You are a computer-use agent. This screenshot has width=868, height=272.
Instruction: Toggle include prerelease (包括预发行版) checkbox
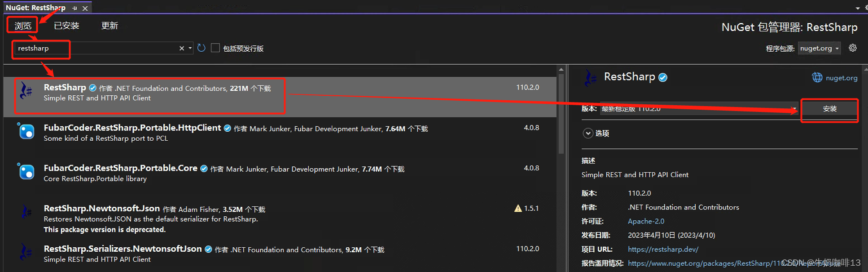[215, 48]
